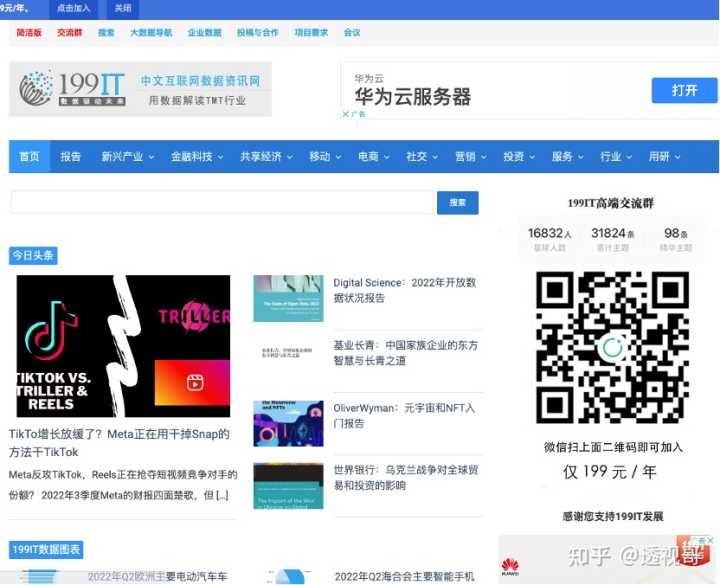Open 会议 link
The width and height of the screenshot is (720, 585).
(x=352, y=33)
